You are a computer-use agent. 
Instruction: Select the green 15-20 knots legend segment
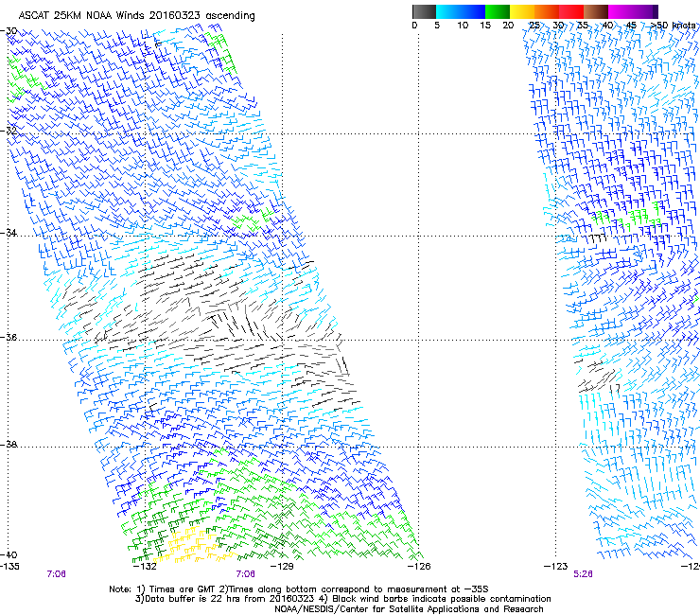(498, 11)
